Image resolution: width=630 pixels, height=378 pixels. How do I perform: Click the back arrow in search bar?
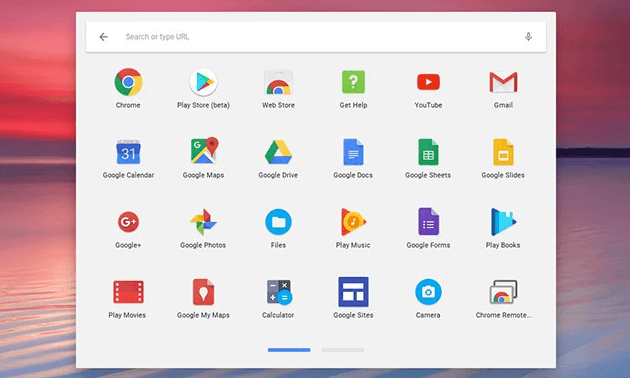pyautogui.click(x=104, y=37)
